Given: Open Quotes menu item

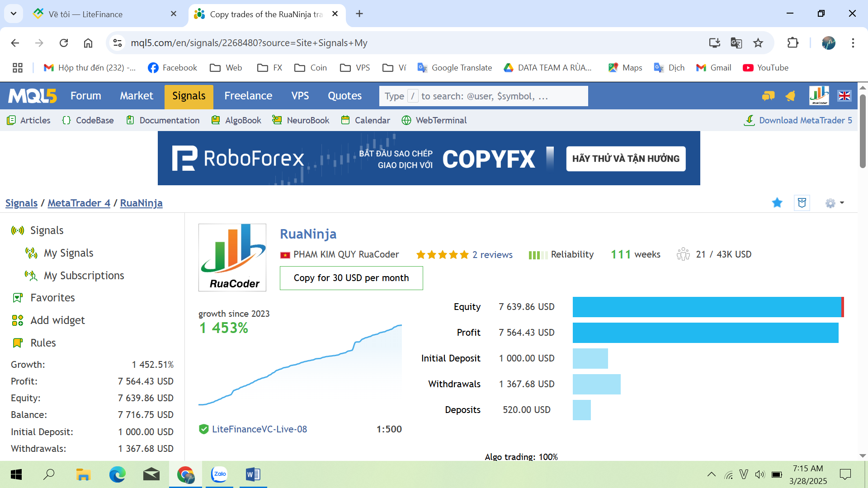Looking at the screenshot, I should pyautogui.click(x=345, y=96).
